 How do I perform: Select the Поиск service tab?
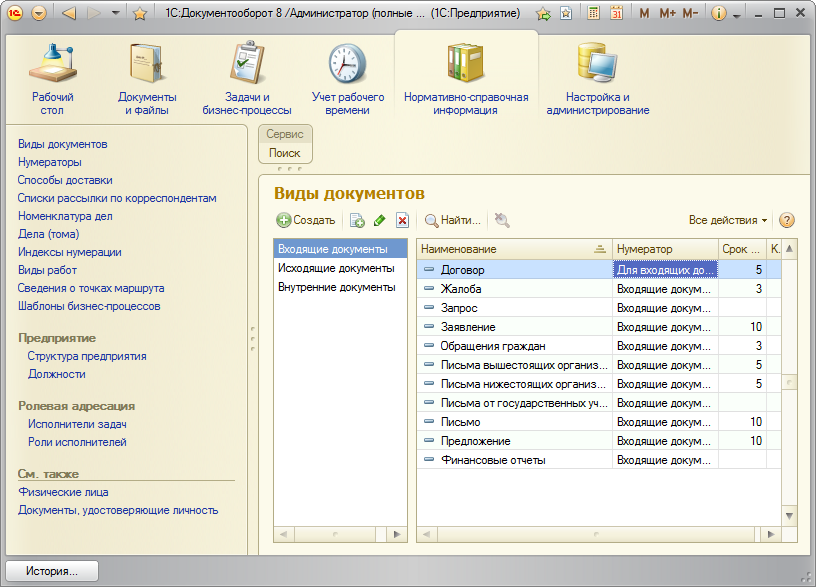coord(285,153)
